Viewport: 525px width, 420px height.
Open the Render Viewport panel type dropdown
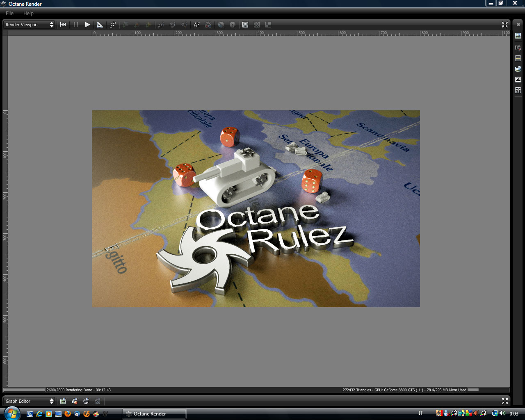(29, 25)
